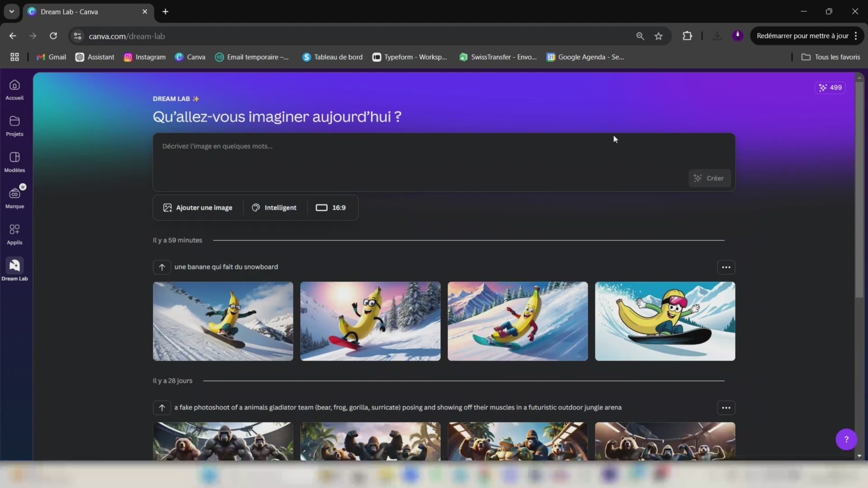Expand the Tous les favoris folder
Viewport: 868px width, 488px height.
click(x=830, y=57)
